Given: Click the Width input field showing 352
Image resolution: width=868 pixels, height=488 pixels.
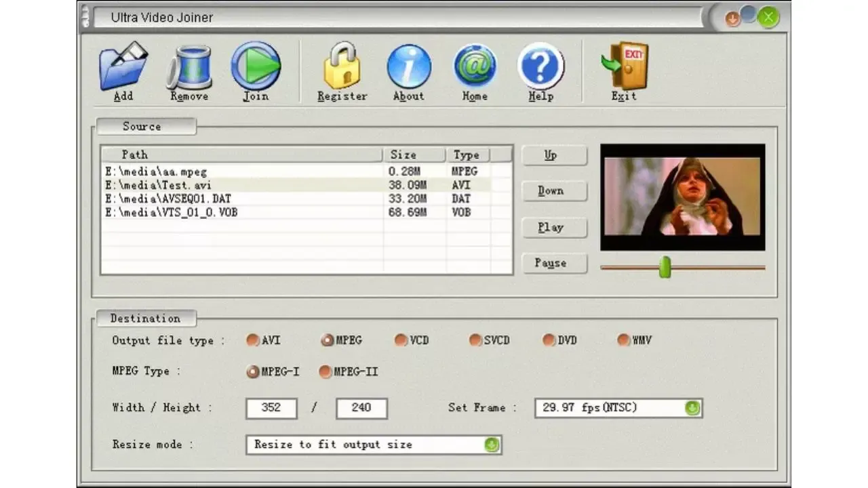Looking at the screenshot, I should 271,408.
